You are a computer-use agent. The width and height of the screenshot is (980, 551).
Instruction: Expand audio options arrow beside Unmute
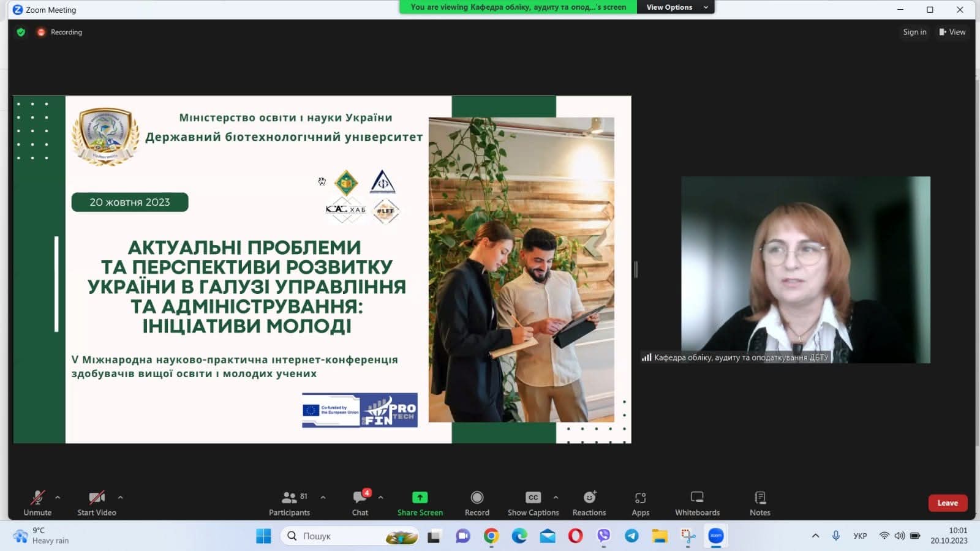pyautogui.click(x=58, y=497)
